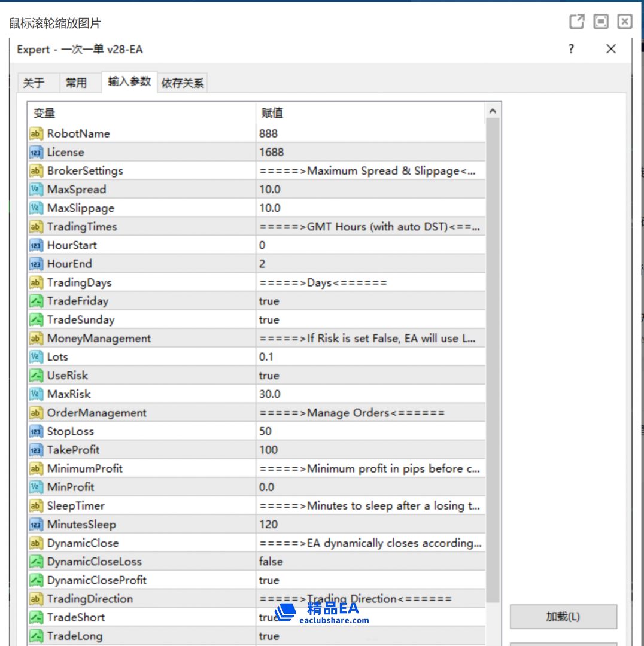The height and width of the screenshot is (646, 644).
Task: Click scrollbar up arrow in parameter list
Action: pyautogui.click(x=493, y=111)
